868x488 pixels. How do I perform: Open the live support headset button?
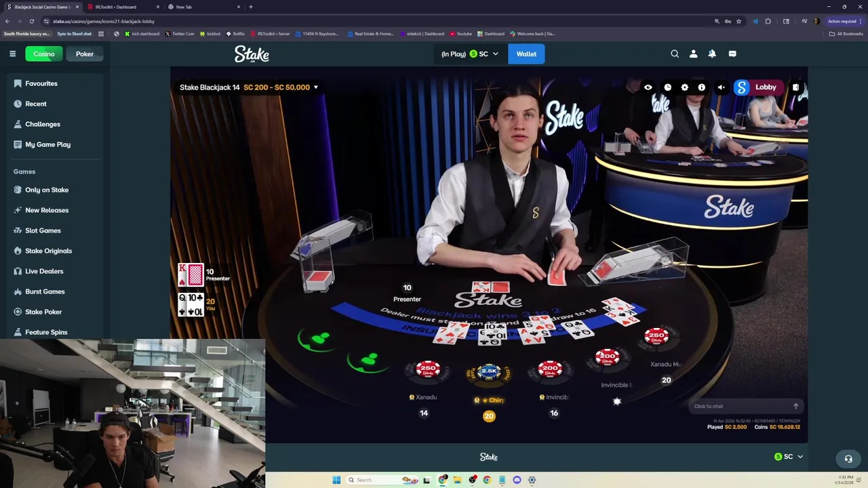(x=848, y=459)
